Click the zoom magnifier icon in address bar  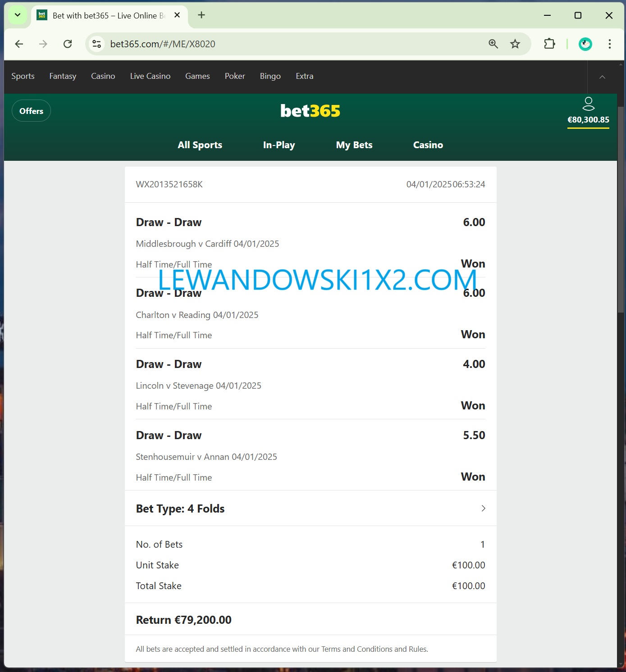pyautogui.click(x=493, y=44)
